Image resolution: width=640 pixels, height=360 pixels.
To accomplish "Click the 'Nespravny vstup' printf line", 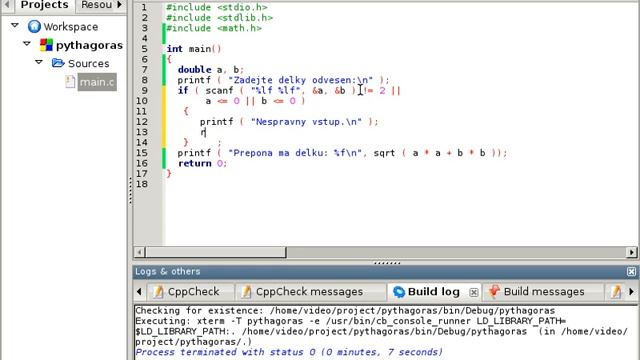I will click(289, 122).
